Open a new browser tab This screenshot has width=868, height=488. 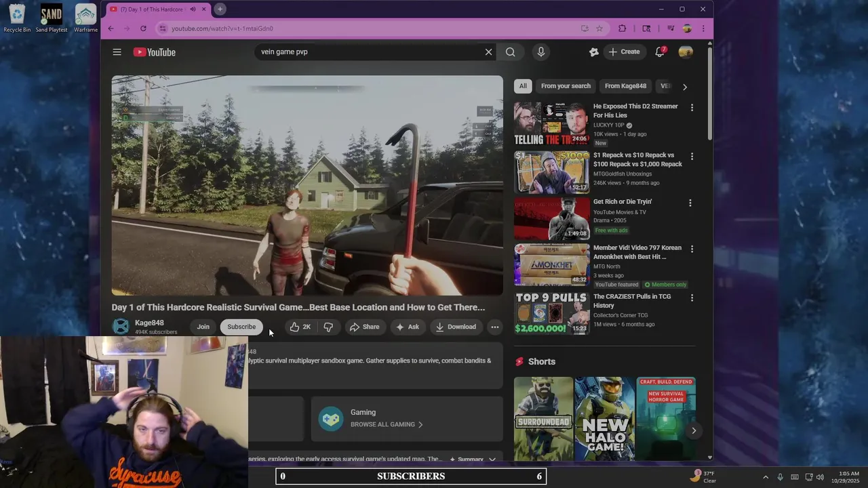coord(220,9)
